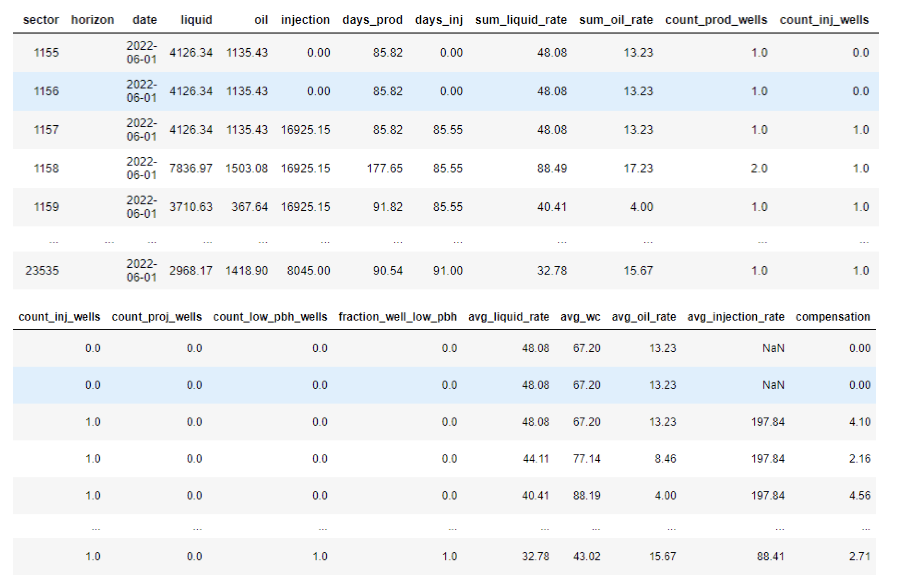Click oil value 367.64
The width and height of the screenshot is (897, 588).
(x=249, y=207)
